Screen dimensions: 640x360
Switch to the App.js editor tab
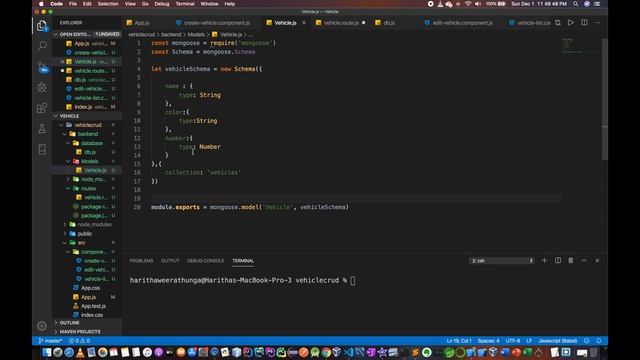(142, 23)
